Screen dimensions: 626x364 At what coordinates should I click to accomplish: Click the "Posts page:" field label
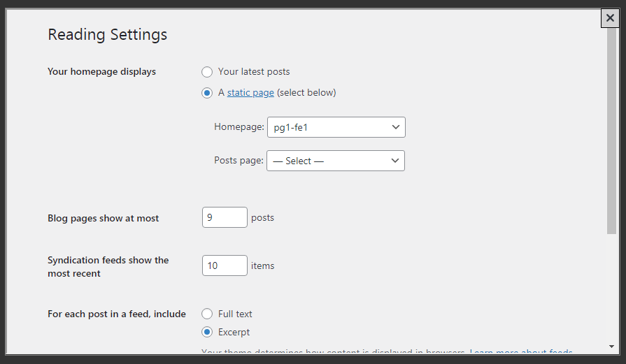[x=239, y=161]
